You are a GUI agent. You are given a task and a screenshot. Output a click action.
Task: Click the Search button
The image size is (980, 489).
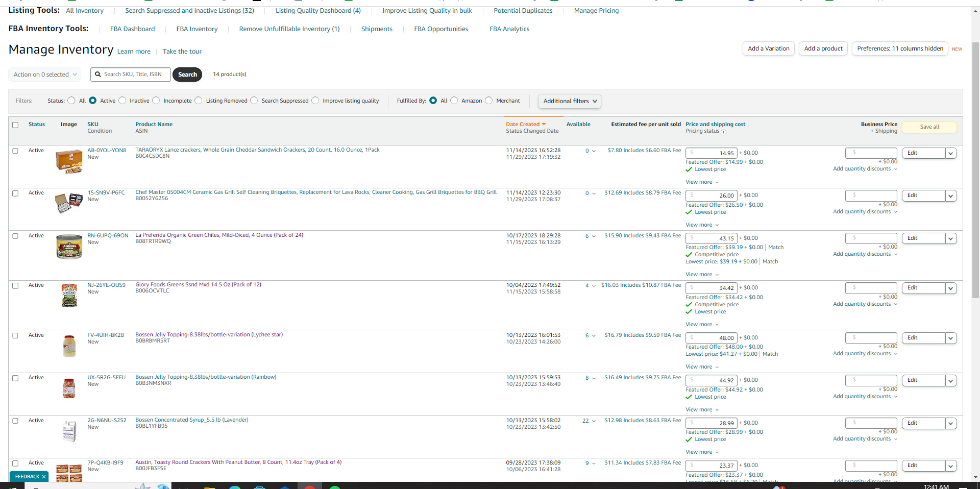(187, 75)
